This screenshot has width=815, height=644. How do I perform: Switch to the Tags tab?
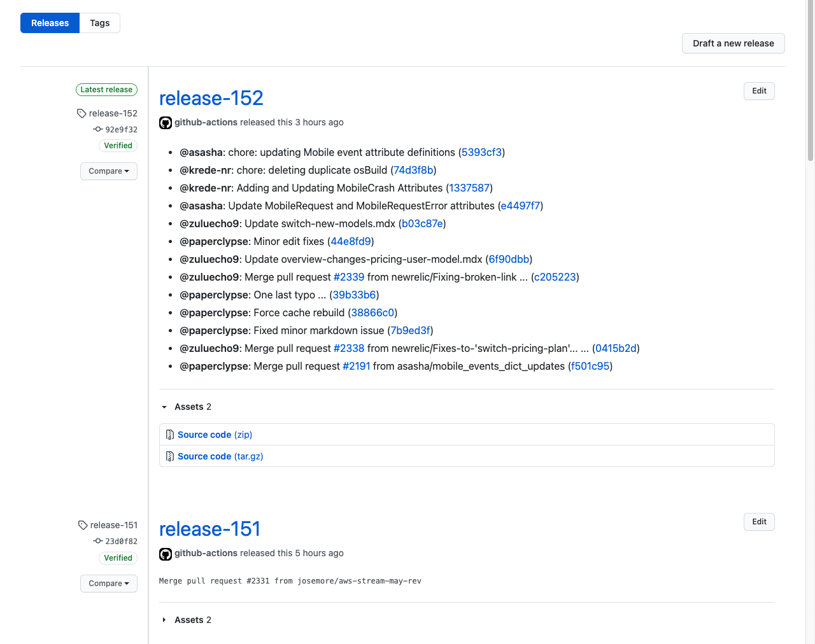100,23
